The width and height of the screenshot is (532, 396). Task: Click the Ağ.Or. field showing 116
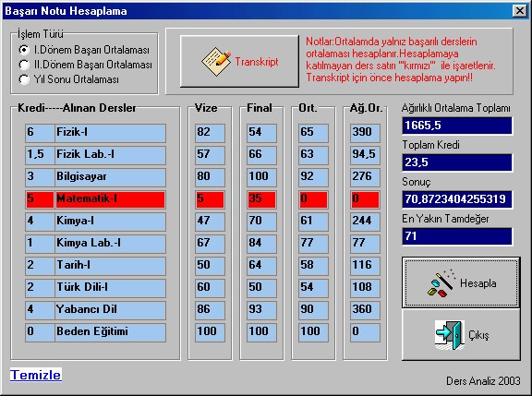(x=365, y=266)
